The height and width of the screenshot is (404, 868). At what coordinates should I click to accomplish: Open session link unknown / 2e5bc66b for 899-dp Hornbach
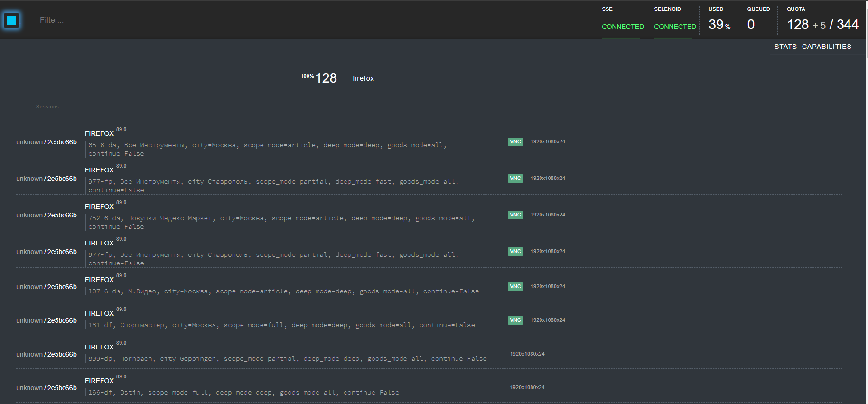[x=47, y=354]
